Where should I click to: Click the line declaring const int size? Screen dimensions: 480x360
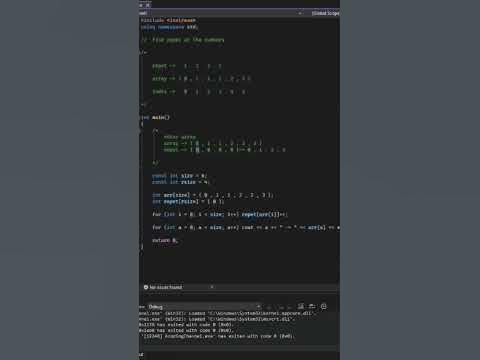179,176
